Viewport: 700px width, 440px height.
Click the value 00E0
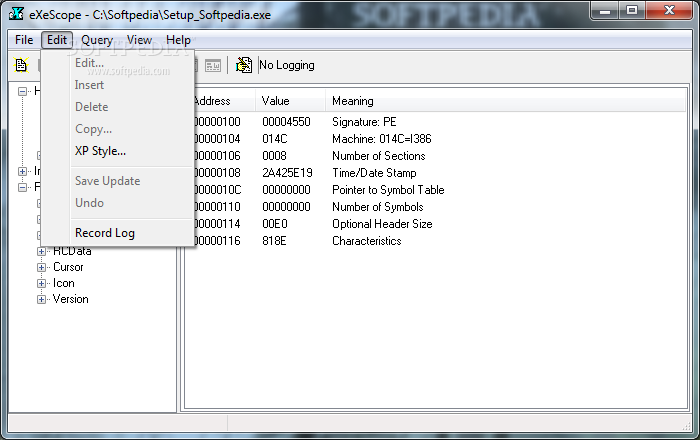pos(275,224)
